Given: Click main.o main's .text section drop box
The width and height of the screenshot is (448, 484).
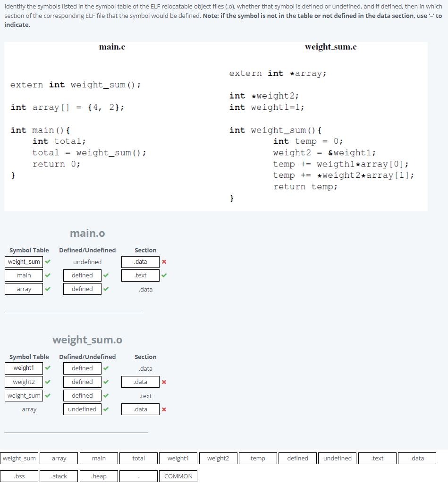Looking at the screenshot, I should click(x=140, y=275).
